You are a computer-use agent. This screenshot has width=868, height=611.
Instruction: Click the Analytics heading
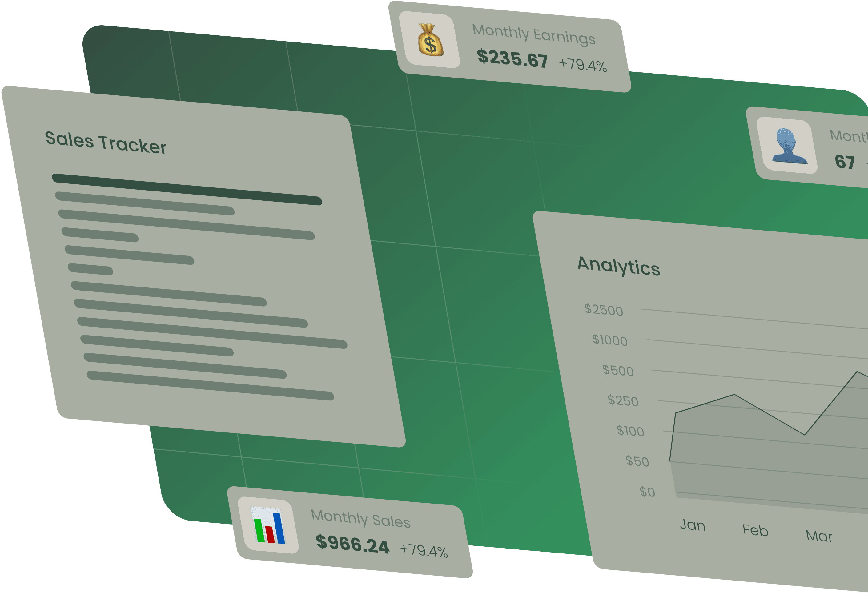619,266
